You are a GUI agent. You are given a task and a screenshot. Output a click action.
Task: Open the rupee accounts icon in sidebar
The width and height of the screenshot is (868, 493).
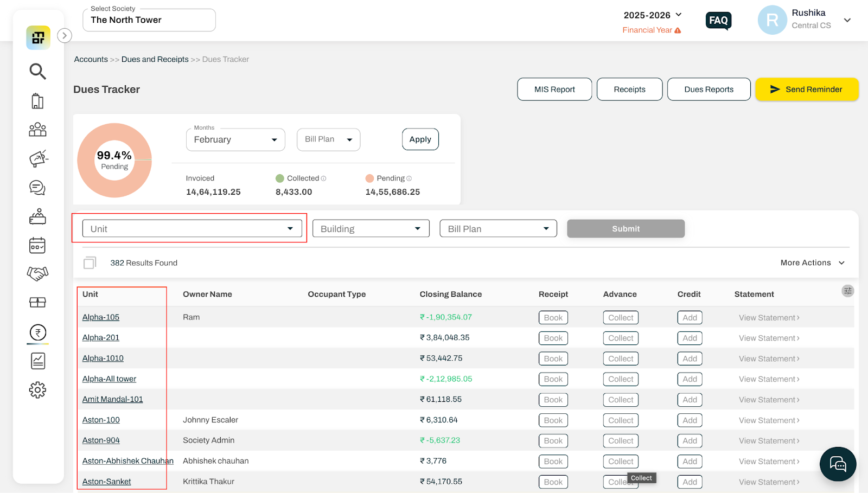click(38, 332)
